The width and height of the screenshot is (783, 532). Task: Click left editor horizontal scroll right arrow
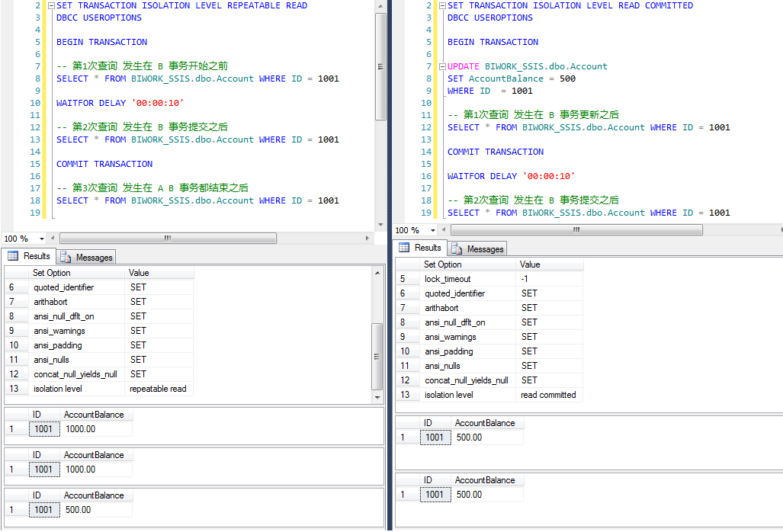(x=367, y=238)
